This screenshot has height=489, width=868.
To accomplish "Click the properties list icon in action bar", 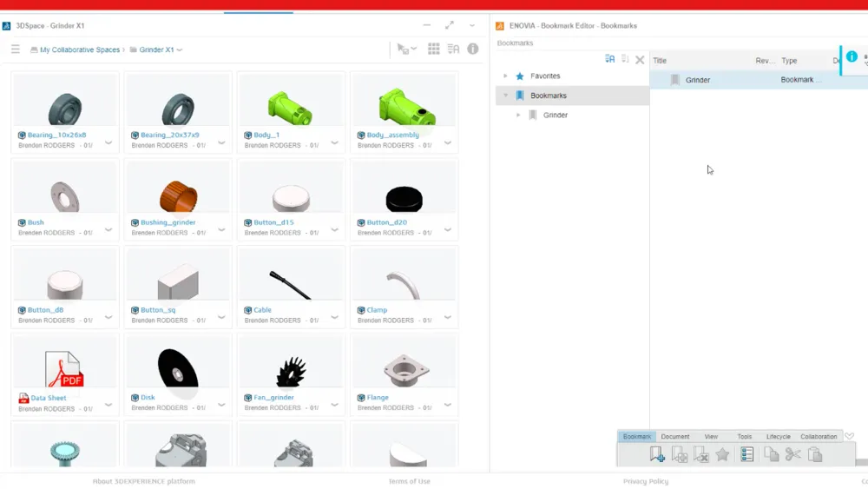I will click(x=746, y=454).
